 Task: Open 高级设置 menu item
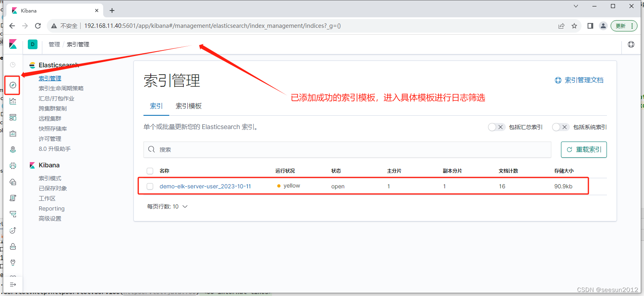(50, 219)
